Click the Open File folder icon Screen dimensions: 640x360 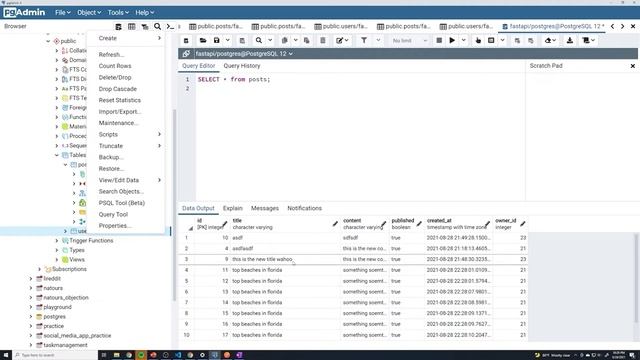coord(203,40)
